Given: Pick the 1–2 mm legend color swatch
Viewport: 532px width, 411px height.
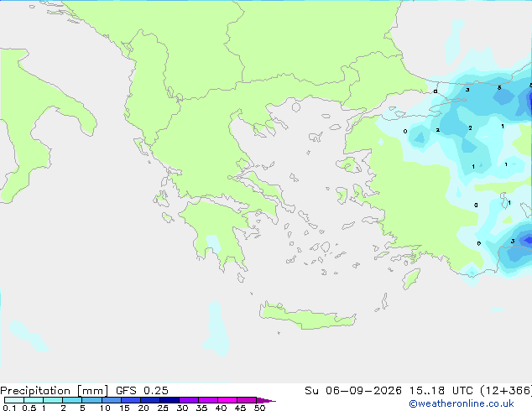Looking at the screenshot, I should coord(53,400).
